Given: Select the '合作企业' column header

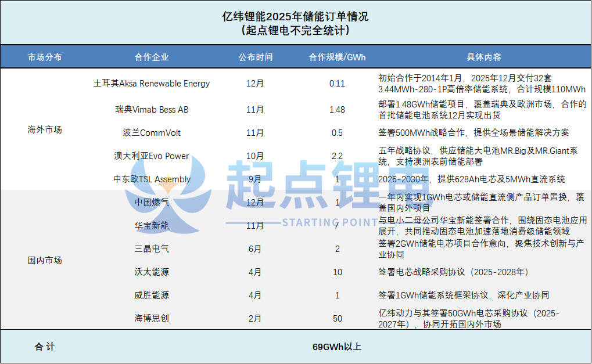Looking at the screenshot, I should pos(152,57).
